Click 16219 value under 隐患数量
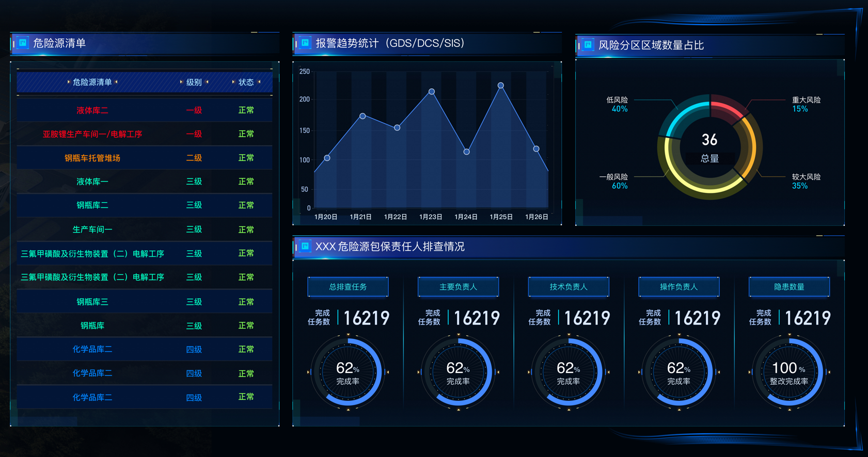 808,318
